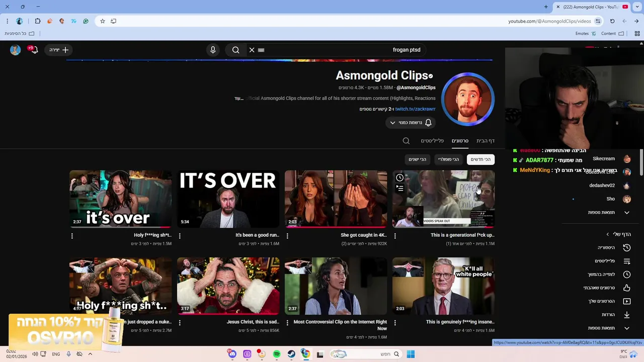Open options for 'Most Controversial Clip' video

pos(287,322)
